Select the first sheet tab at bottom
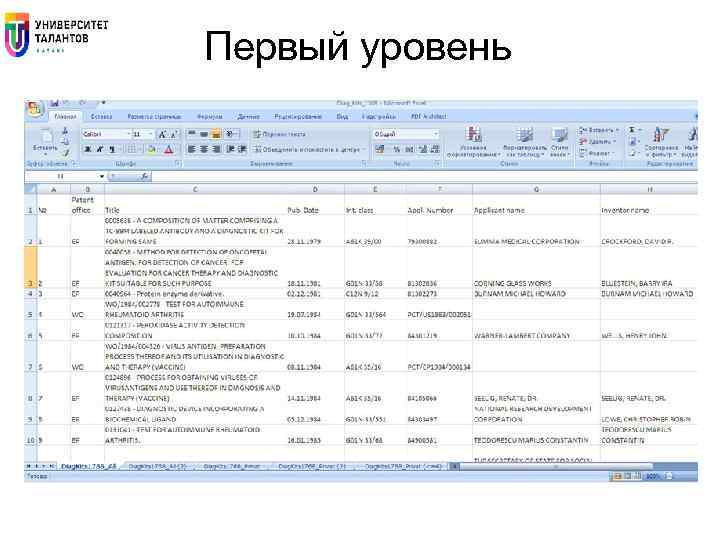The height and width of the screenshot is (540, 720). 89,466
